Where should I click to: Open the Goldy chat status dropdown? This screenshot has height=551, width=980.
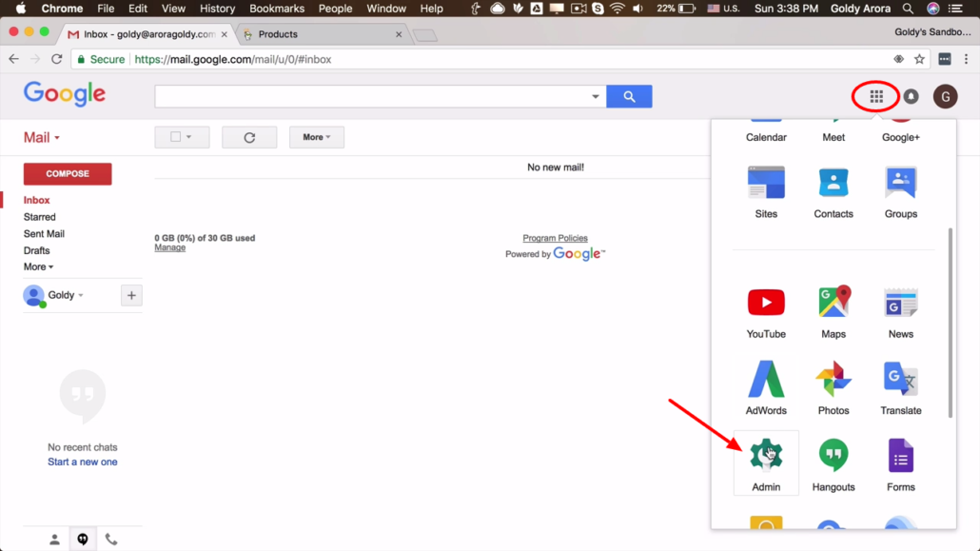81,295
